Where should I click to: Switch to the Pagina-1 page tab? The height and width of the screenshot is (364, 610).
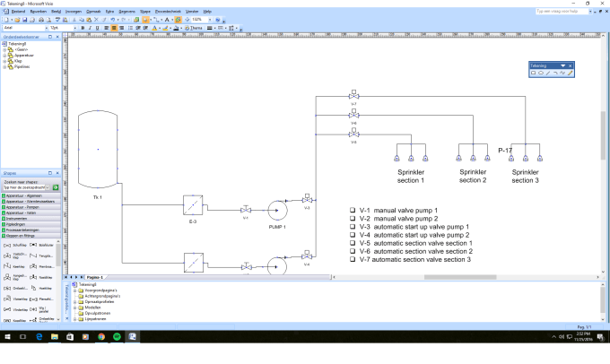pyautogui.click(x=94, y=277)
